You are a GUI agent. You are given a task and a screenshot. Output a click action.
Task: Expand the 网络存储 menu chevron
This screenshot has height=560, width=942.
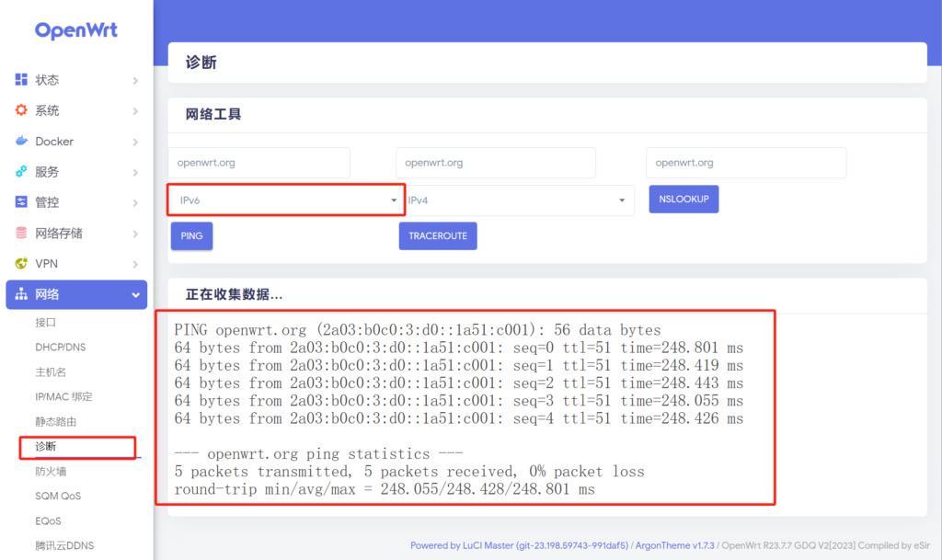point(135,234)
